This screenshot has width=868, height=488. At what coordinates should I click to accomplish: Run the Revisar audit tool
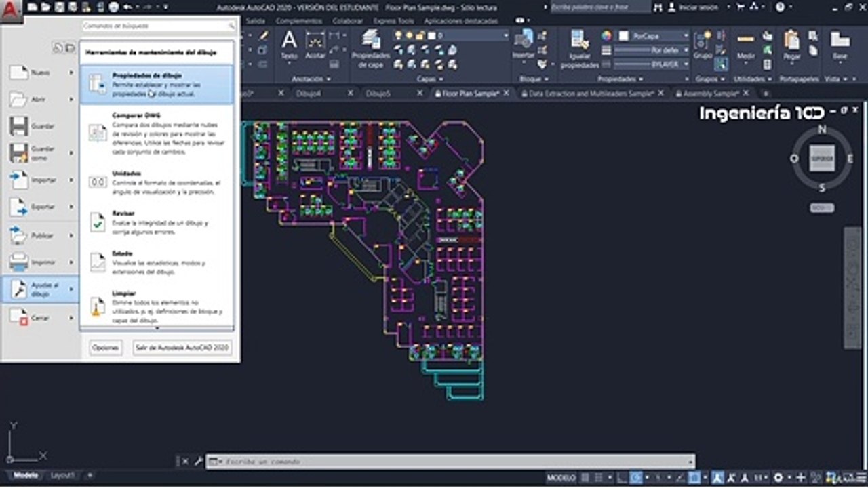click(x=157, y=222)
